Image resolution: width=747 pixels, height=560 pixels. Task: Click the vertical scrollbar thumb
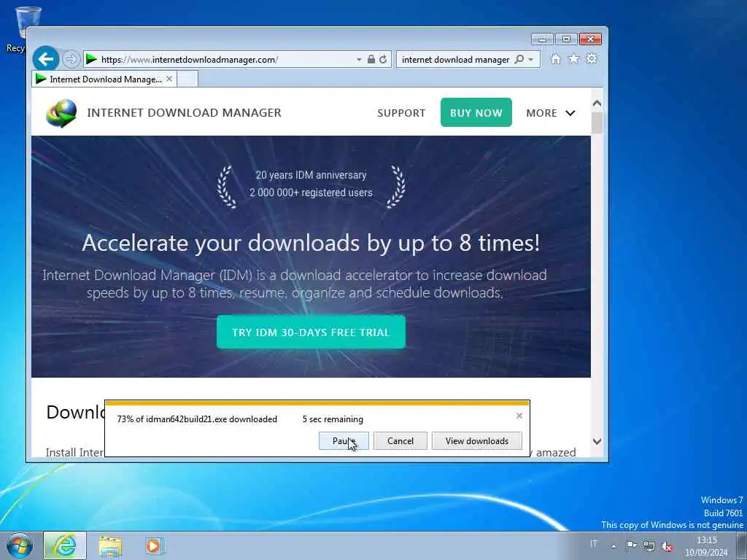(597, 122)
